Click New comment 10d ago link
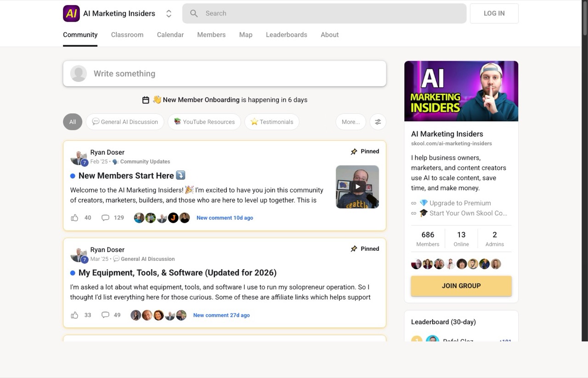588x378 pixels. click(225, 218)
